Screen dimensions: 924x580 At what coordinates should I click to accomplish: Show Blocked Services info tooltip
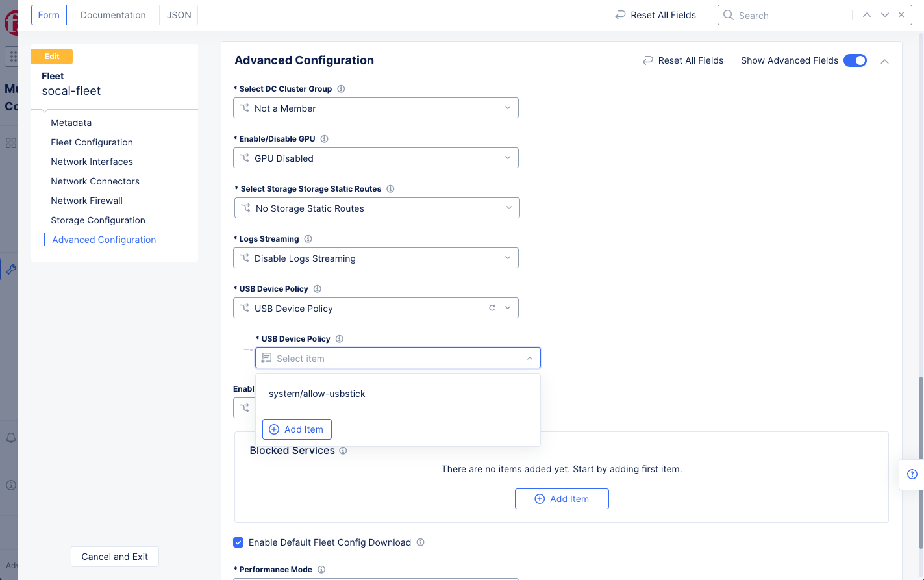[x=343, y=451]
